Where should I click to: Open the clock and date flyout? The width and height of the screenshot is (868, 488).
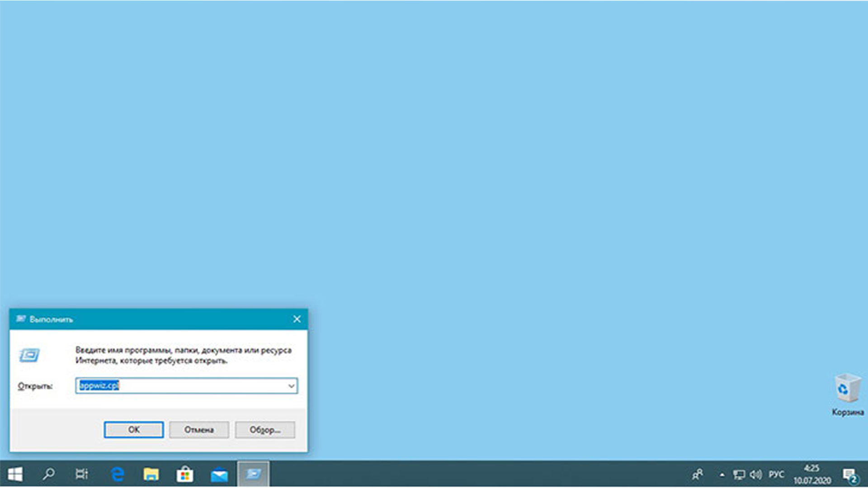pyautogui.click(x=812, y=474)
